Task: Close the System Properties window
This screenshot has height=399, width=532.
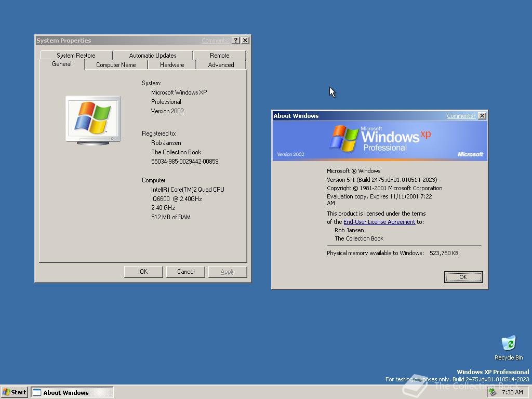Action: pyautogui.click(x=245, y=41)
